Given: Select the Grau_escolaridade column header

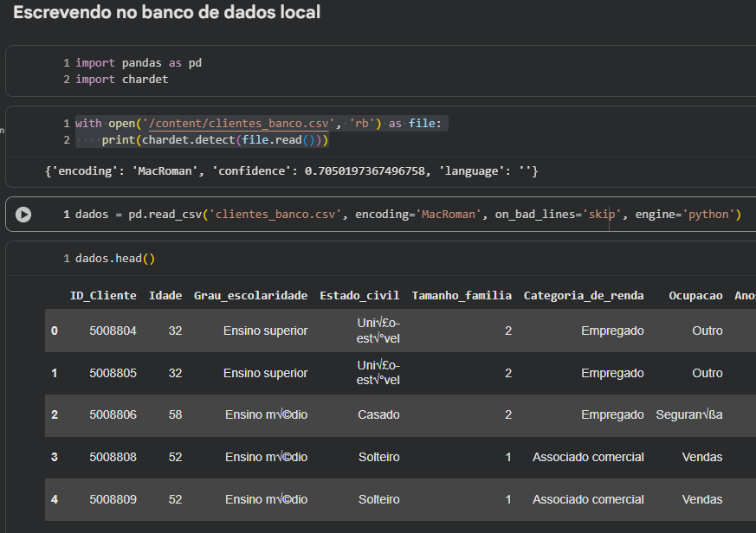Looking at the screenshot, I should [250, 295].
